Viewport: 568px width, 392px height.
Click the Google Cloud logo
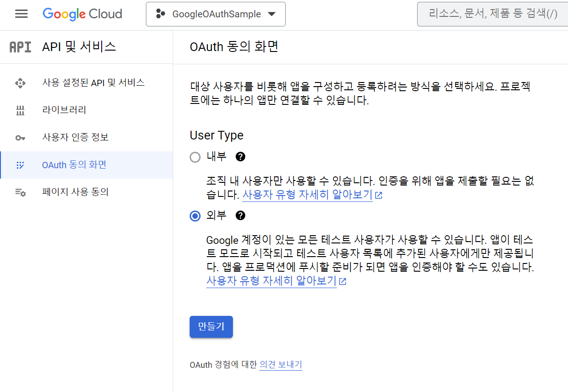[83, 14]
